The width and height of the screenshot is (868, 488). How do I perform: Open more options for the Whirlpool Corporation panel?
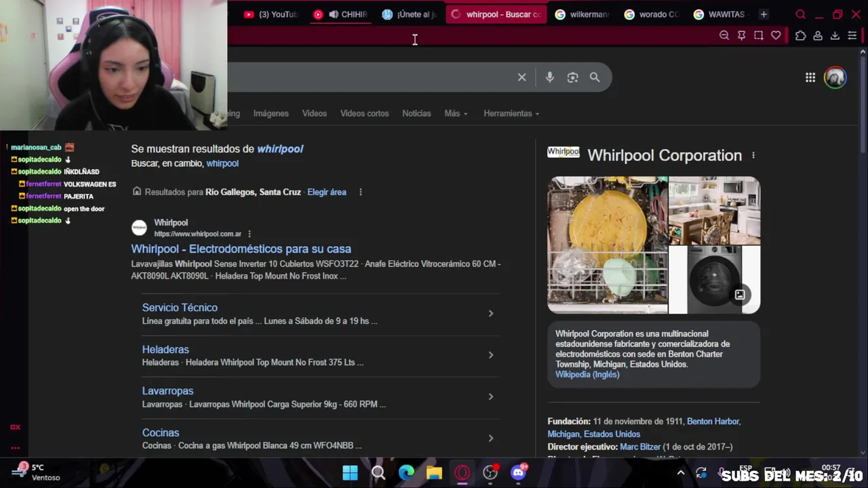pyautogui.click(x=753, y=155)
